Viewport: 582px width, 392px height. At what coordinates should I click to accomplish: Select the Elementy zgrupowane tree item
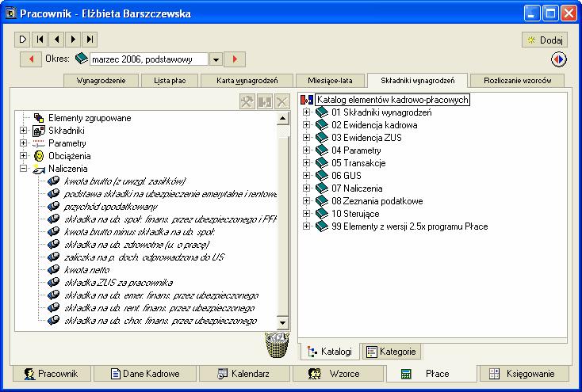(90, 118)
